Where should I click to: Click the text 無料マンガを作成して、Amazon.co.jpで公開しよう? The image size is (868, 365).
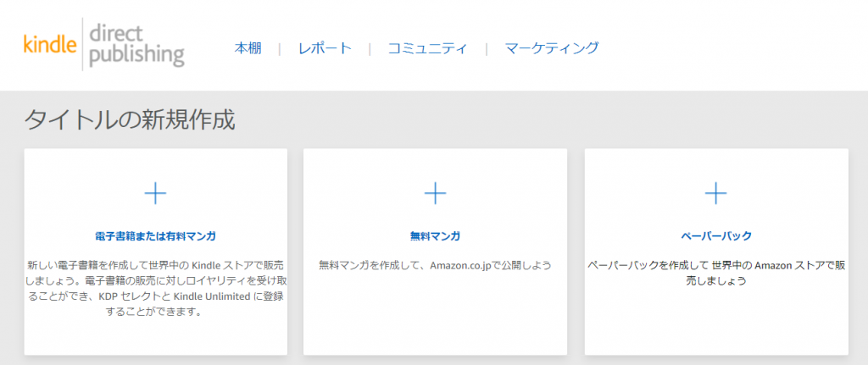coord(435,265)
